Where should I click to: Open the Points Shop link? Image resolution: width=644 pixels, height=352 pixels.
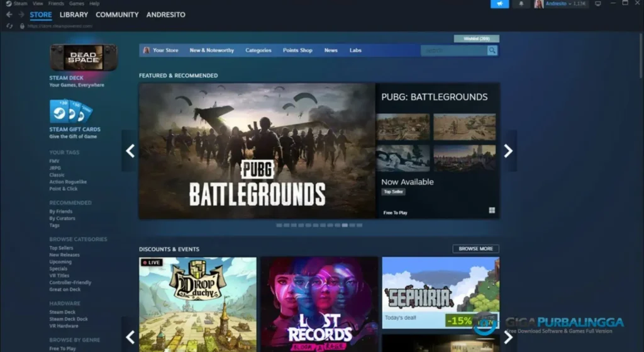coord(297,50)
